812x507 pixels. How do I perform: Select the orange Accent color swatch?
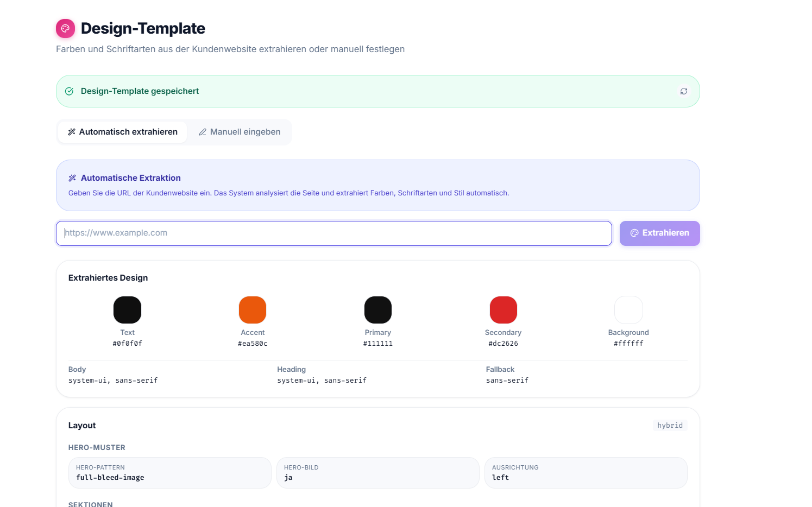click(x=253, y=310)
